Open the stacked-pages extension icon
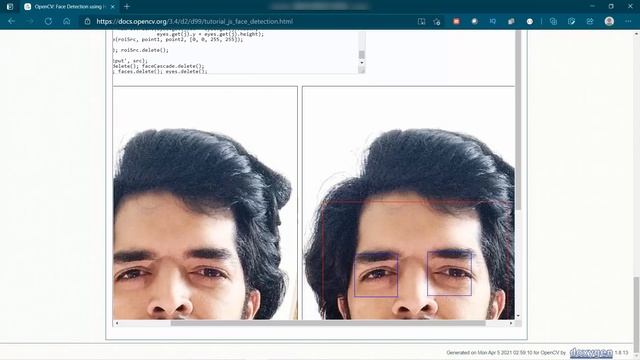Screen dimensions: 640x360 511,21
